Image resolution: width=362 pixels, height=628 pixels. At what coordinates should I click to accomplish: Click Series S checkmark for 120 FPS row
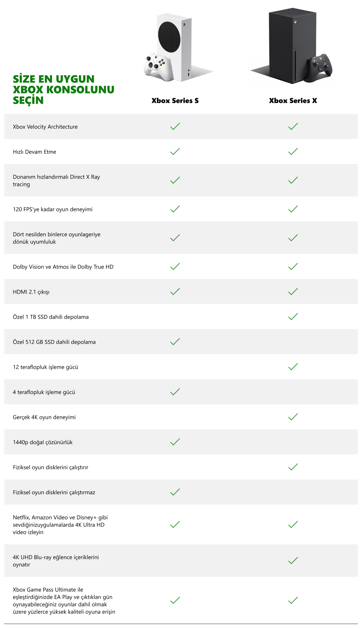pos(175,209)
